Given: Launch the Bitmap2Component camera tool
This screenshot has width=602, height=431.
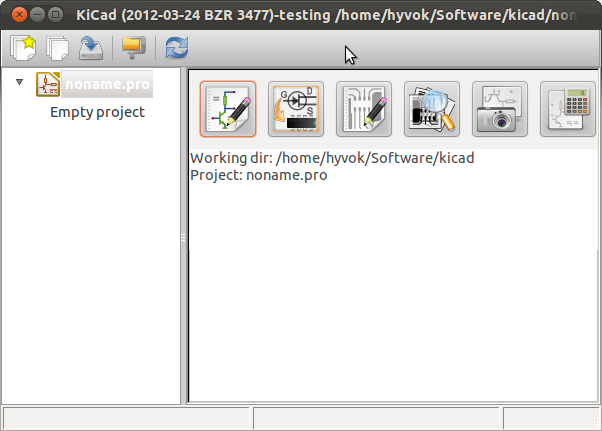Looking at the screenshot, I should click(500, 109).
